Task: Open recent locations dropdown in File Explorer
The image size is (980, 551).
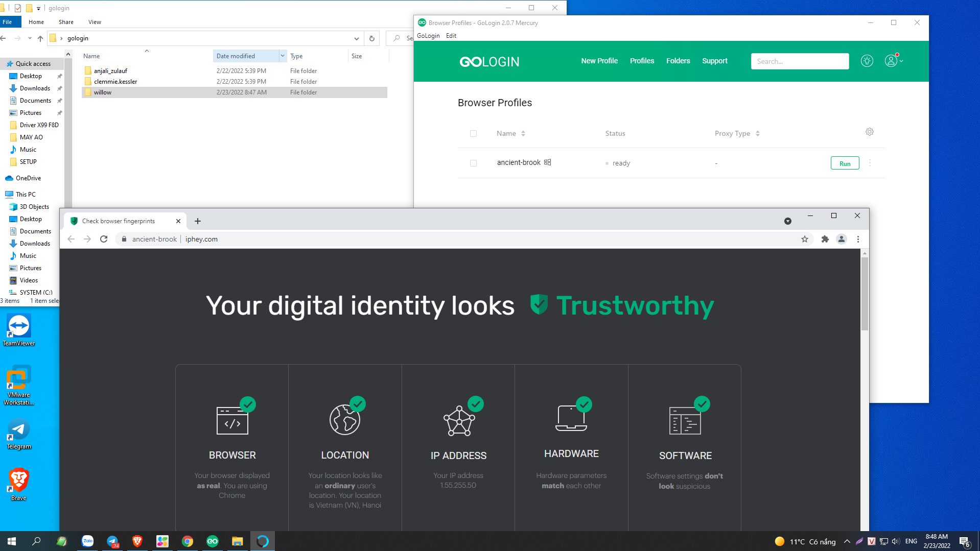Action: pos(30,38)
